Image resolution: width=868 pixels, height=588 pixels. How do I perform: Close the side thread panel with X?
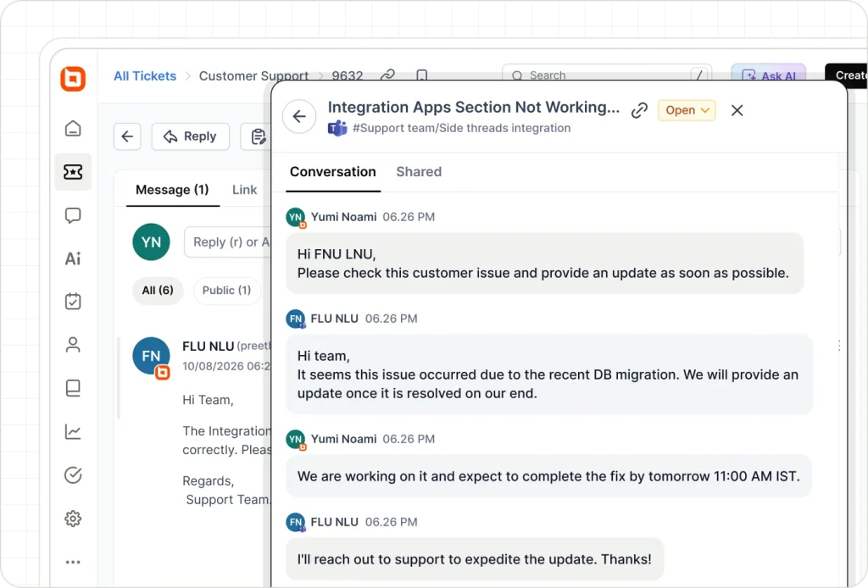tap(737, 110)
